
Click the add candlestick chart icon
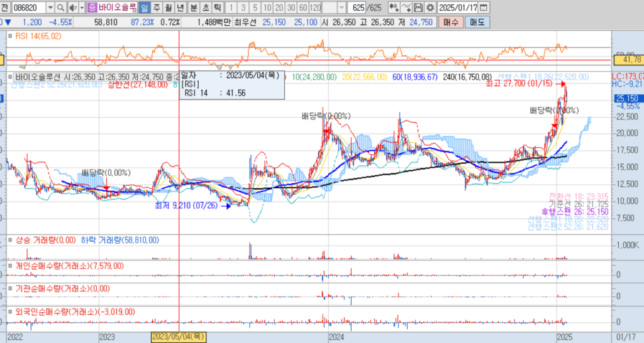coord(394,8)
